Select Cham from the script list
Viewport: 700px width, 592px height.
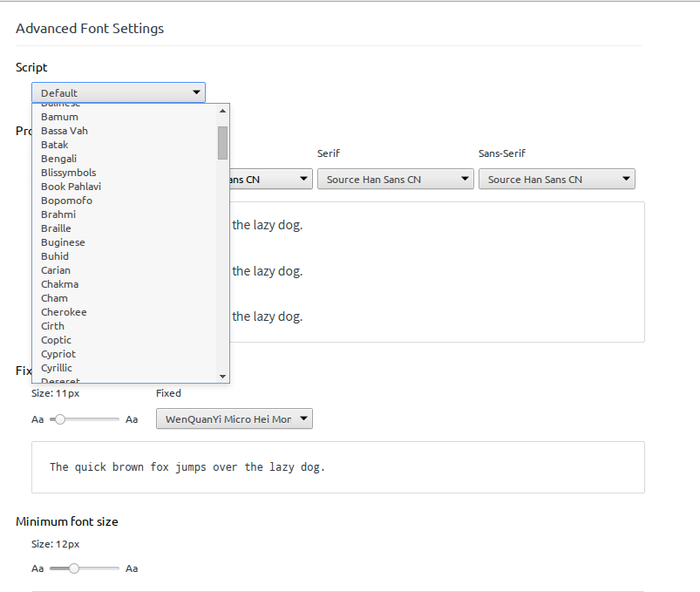click(54, 298)
